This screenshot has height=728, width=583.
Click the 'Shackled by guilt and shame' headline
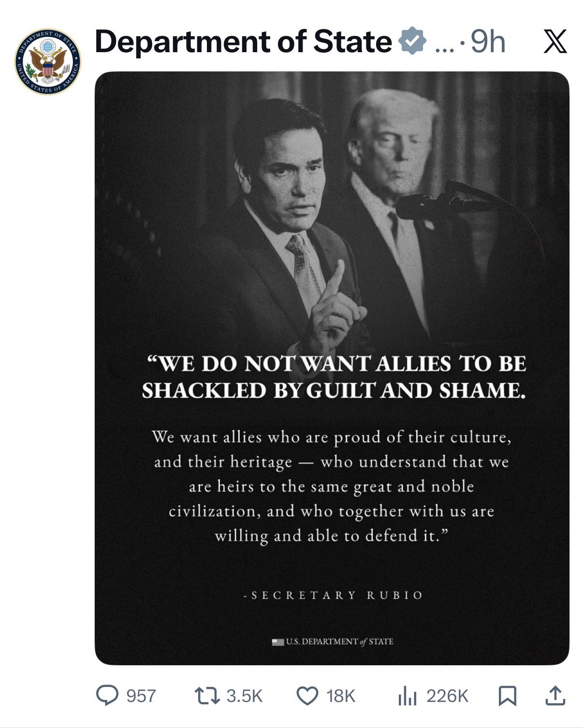[x=334, y=390]
